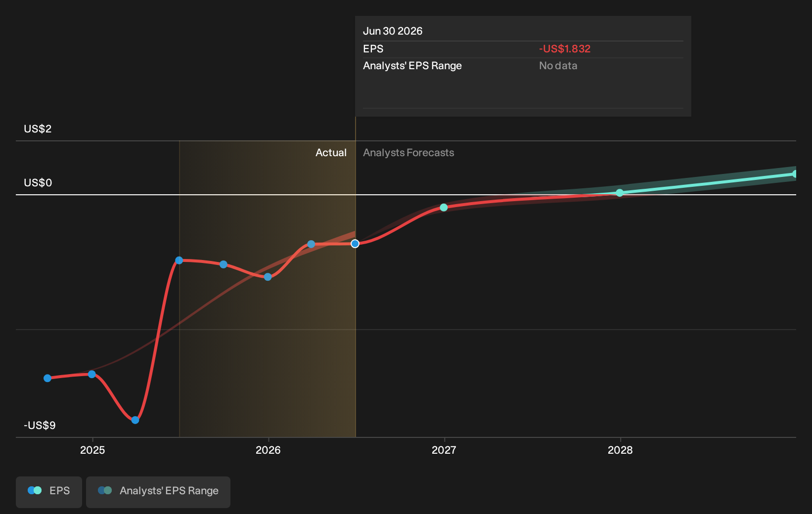The width and height of the screenshot is (812, 514).
Task: Select the EPS point above the 2026 tick
Action: [268, 277]
